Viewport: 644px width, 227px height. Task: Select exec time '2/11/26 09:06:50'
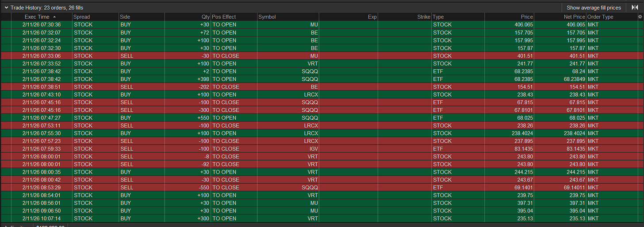(x=41, y=210)
